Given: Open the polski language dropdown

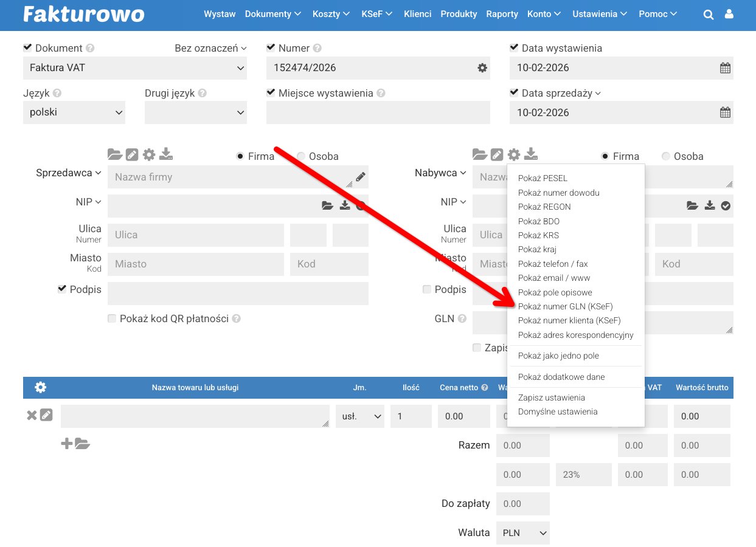Looking at the screenshot, I should [74, 113].
